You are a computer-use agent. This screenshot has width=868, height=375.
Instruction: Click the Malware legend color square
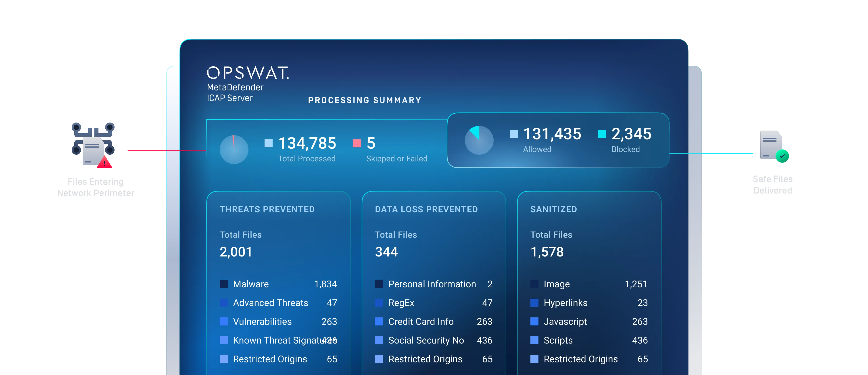224,284
